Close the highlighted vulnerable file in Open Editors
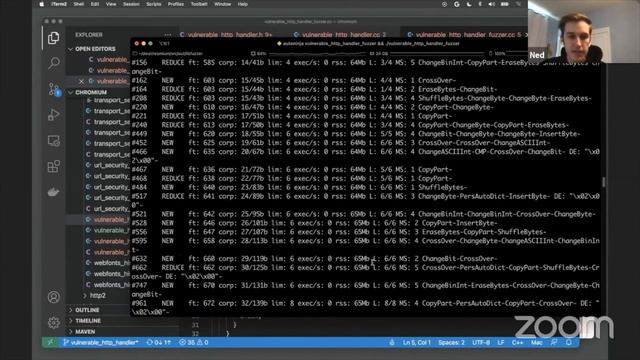 [x=81, y=81]
